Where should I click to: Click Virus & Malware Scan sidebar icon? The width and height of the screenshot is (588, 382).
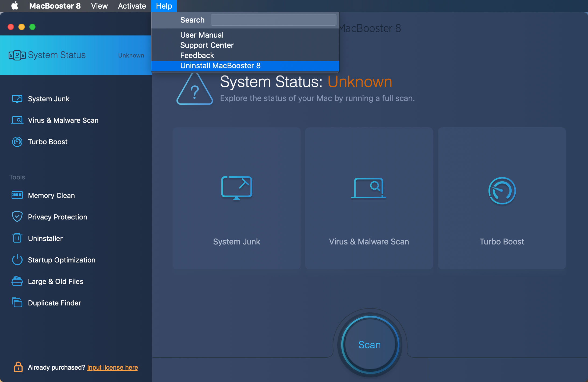tap(17, 120)
